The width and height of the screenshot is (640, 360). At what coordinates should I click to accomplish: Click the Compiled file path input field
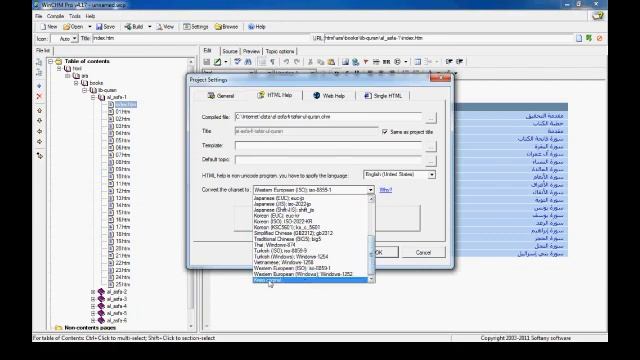[x=328, y=117]
